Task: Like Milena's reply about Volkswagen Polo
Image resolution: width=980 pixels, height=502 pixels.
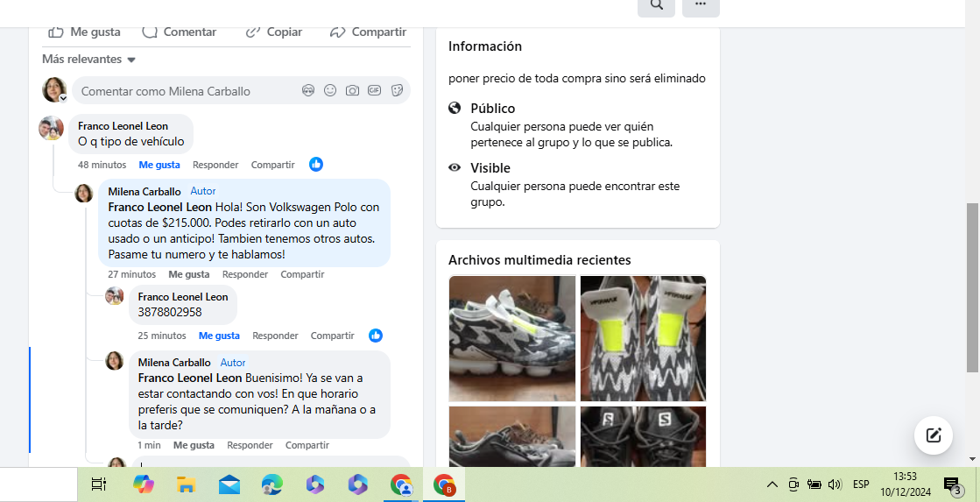Action: click(188, 274)
